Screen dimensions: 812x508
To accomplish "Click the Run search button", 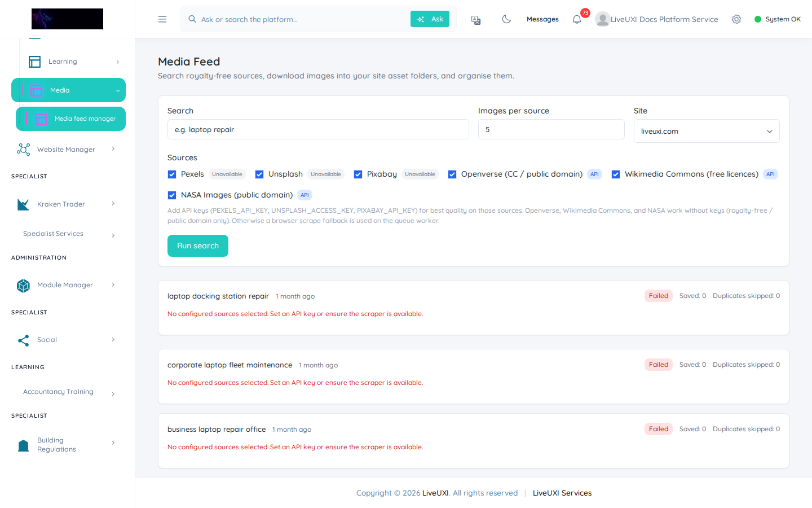I will tap(198, 246).
